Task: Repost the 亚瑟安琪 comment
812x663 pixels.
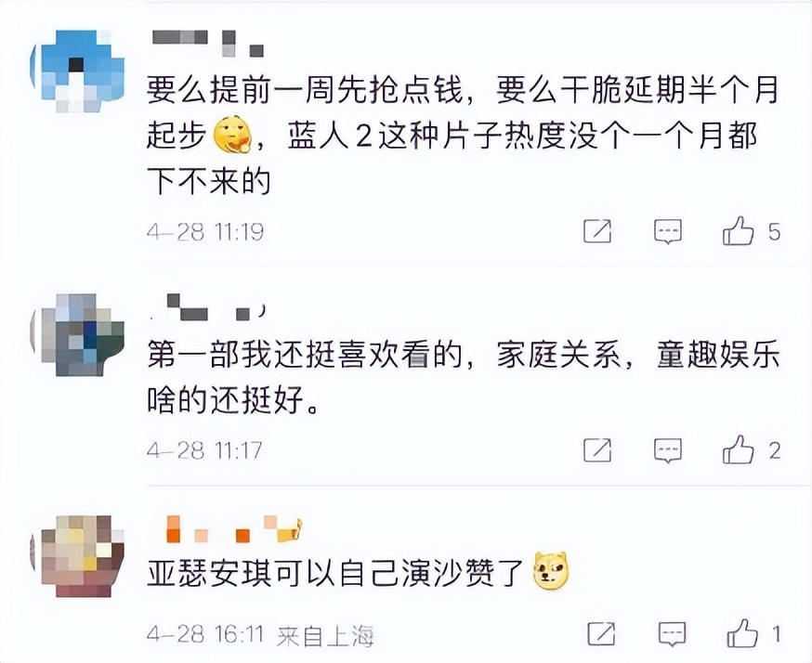Action: click(x=601, y=633)
